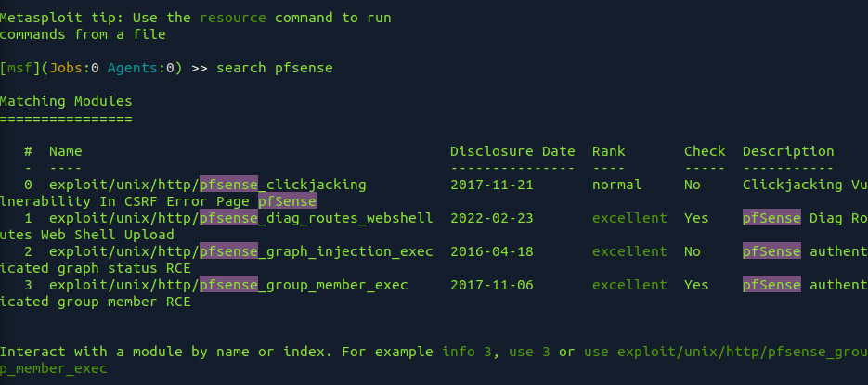Viewport: 868px width, 385px height.
Task: Click the 'Description' column header
Action: (788, 151)
